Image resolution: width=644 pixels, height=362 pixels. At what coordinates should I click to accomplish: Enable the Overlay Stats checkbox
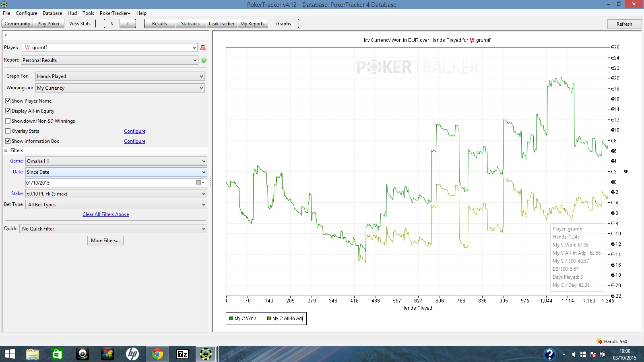tap(8, 131)
